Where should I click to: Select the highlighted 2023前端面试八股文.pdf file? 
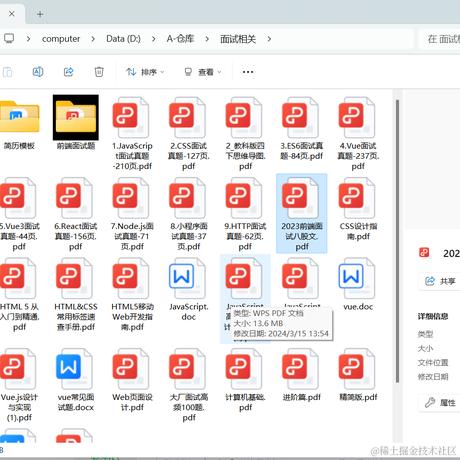click(302, 213)
